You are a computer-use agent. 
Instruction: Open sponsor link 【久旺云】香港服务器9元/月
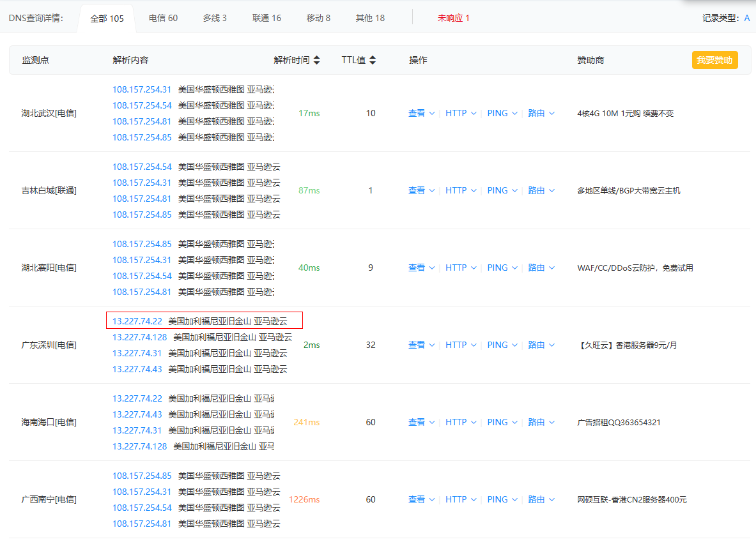point(628,345)
